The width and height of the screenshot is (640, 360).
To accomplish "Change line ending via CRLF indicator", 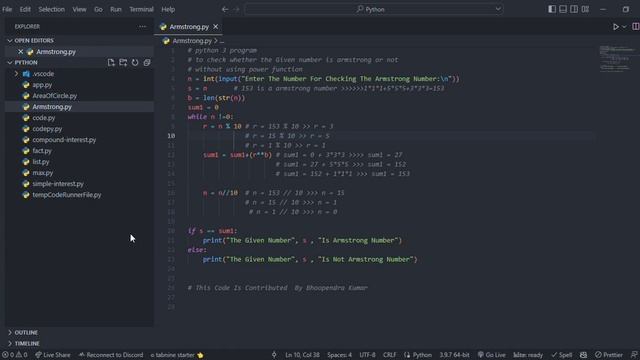I will (x=389, y=355).
